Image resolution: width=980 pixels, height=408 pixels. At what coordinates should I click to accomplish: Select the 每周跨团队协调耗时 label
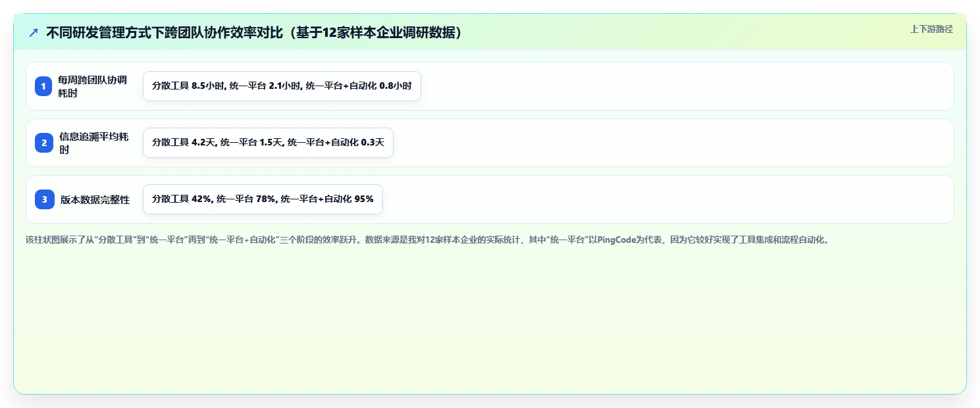pos(92,86)
